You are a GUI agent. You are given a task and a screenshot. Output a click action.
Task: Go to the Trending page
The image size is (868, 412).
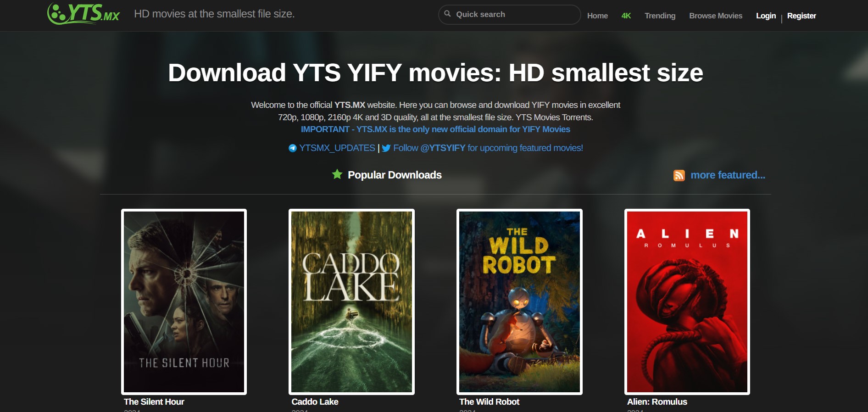coord(660,16)
